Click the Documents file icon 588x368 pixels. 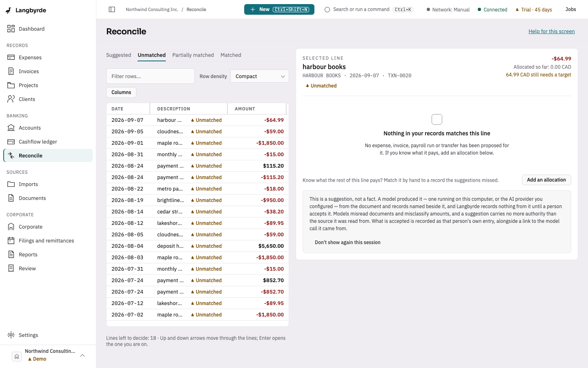click(11, 198)
